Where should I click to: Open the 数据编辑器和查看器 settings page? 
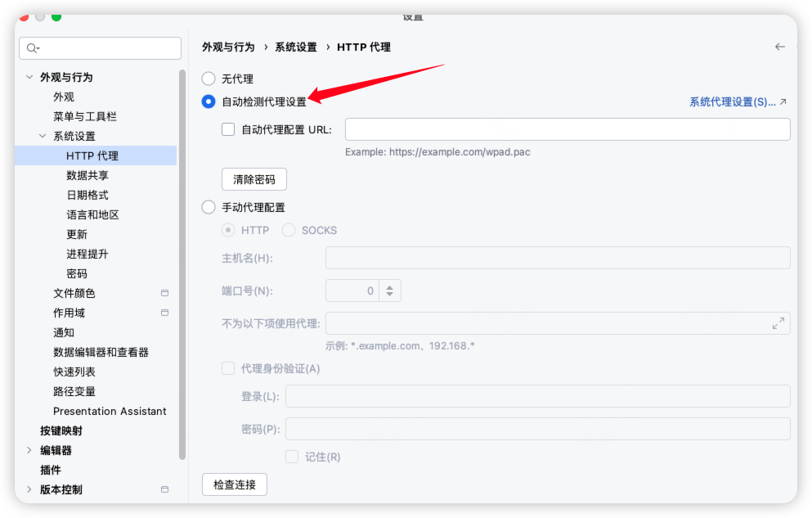click(101, 352)
